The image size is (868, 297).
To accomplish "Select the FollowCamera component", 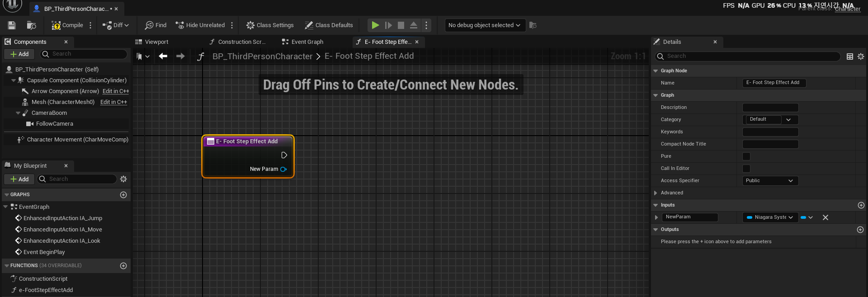I will [x=54, y=124].
